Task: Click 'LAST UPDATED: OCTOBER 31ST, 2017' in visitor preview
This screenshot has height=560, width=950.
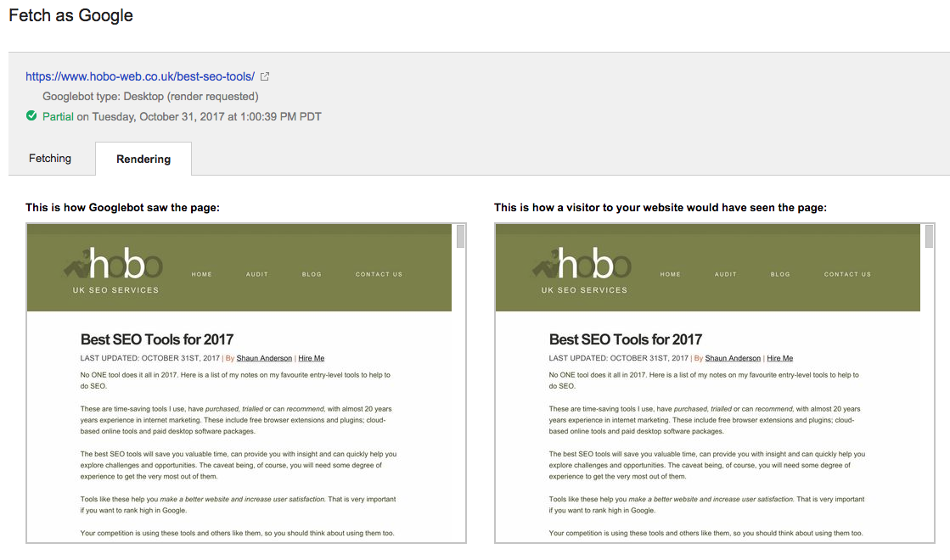Action: tap(619, 358)
